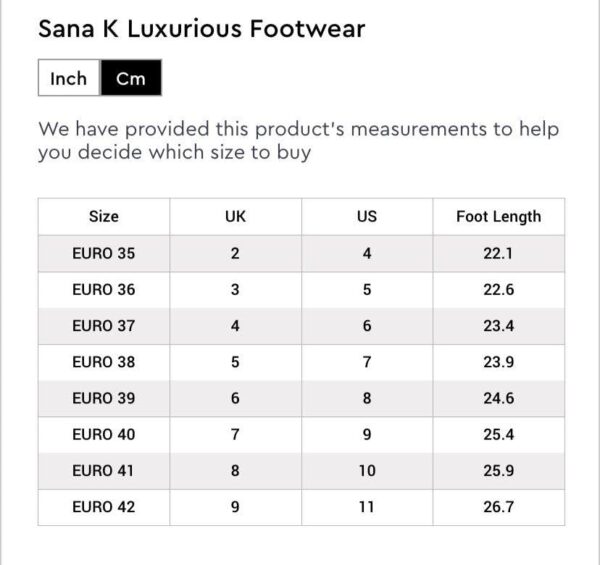Viewport: 600px width, 565px height.
Task: Click the US column header
Action: point(367,216)
